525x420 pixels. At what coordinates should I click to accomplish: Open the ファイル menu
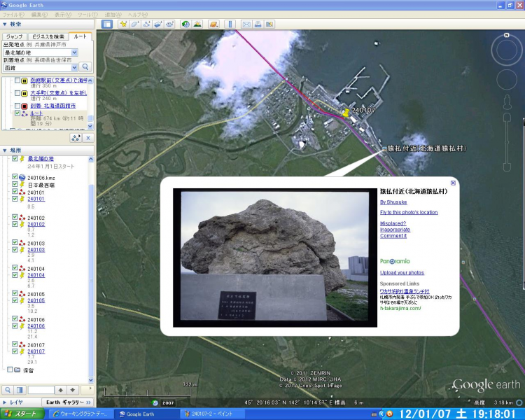point(13,15)
